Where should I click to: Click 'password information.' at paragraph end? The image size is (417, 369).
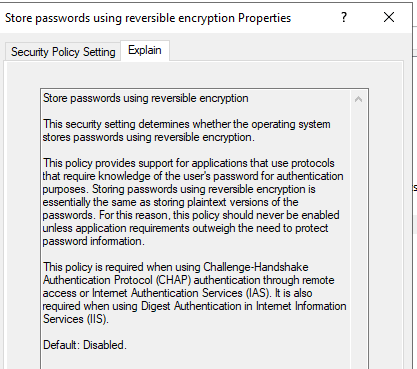click(94, 241)
